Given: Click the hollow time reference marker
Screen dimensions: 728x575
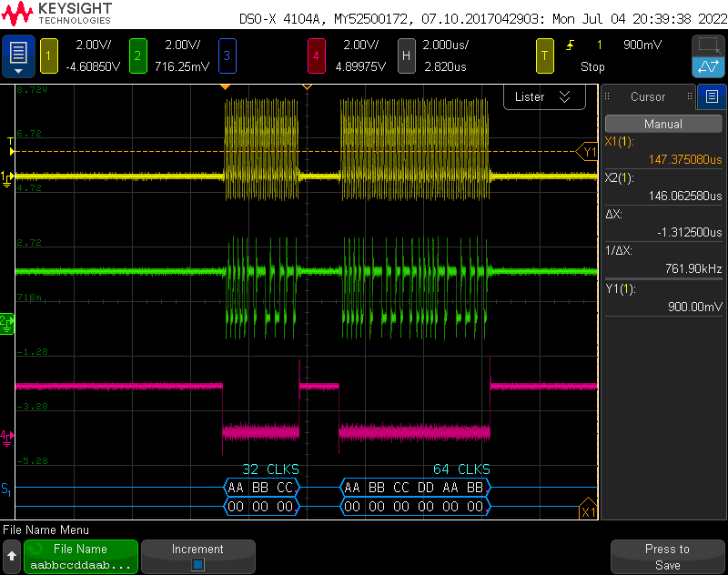Looking at the screenshot, I should (307, 87).
